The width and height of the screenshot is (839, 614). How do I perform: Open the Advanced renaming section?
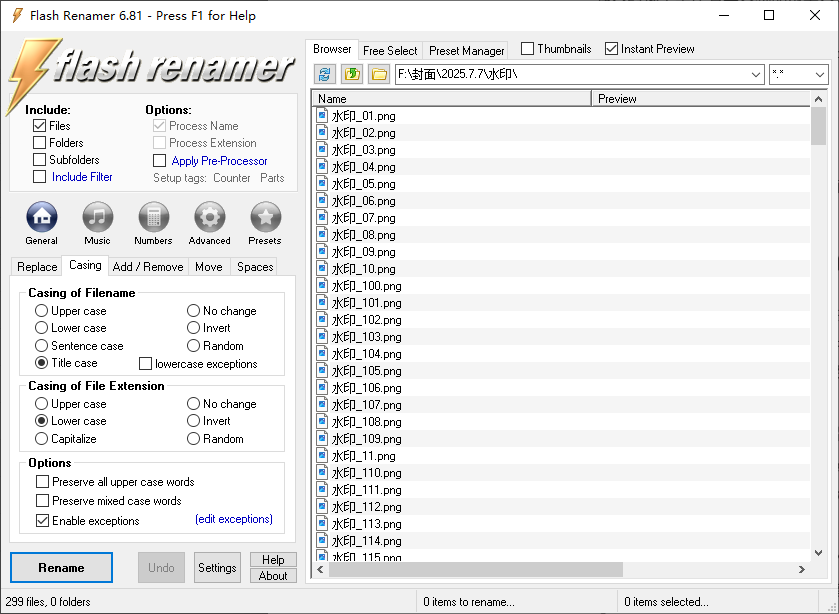tap(209, 217)
